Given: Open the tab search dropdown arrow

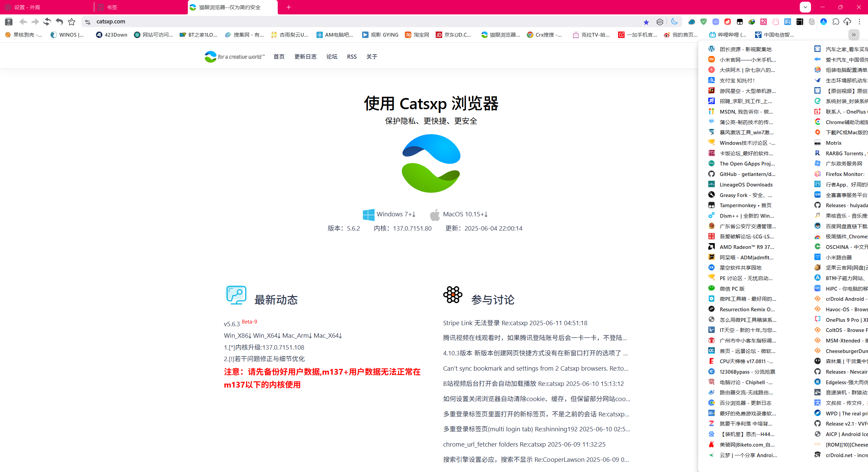Looking at the screenshot, I should coord(805,7).
